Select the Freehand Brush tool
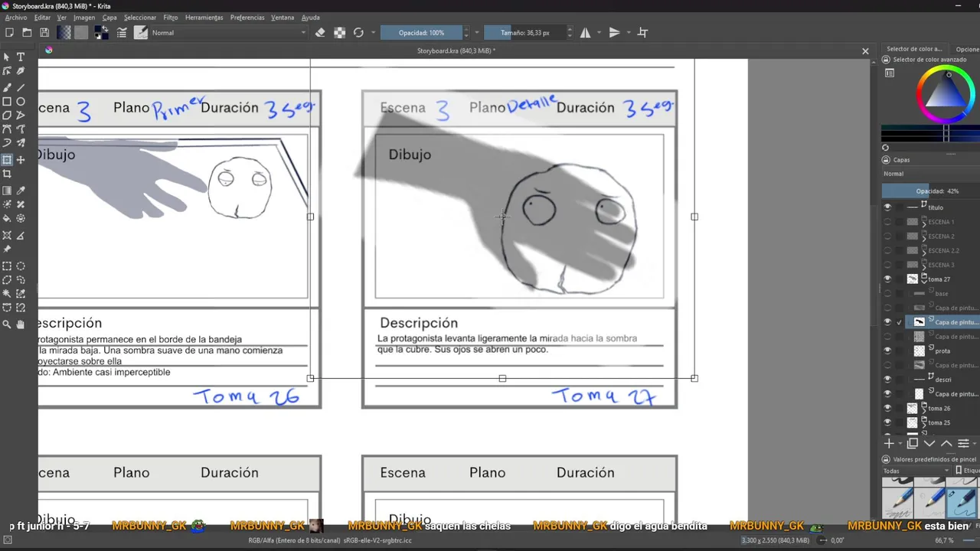 pyautogui.click(x=7, y=87)
